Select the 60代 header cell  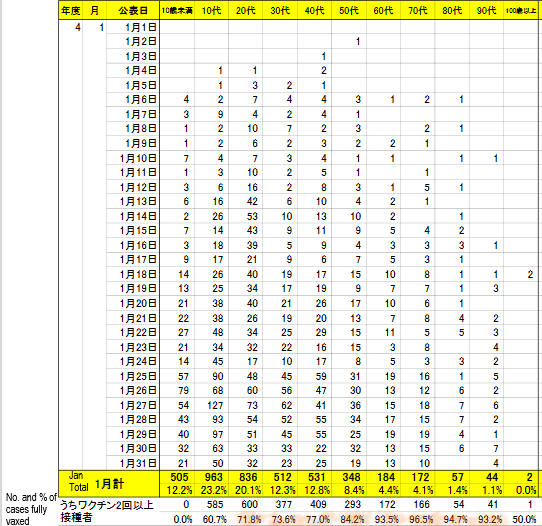tap(383, 10)
